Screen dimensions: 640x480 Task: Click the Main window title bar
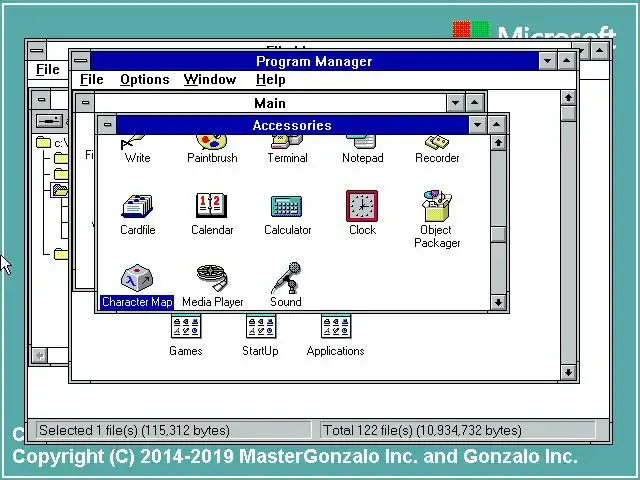click(270, 103)
